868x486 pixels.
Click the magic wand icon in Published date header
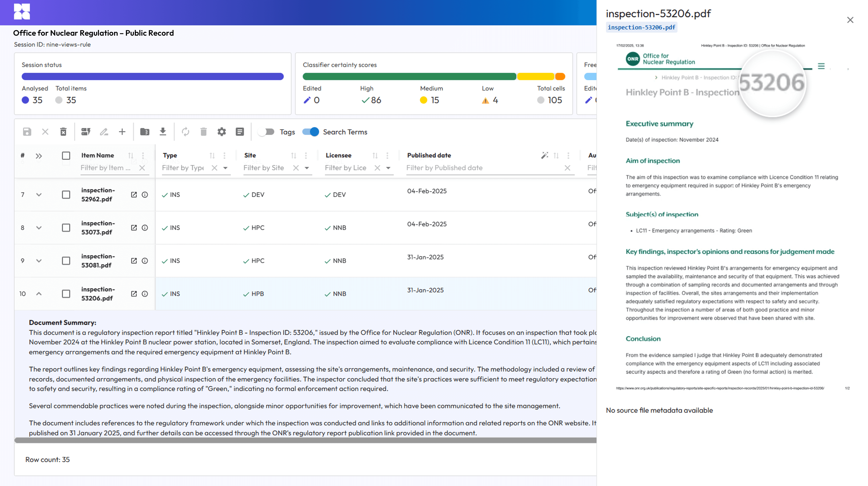[x=544, y=155]
